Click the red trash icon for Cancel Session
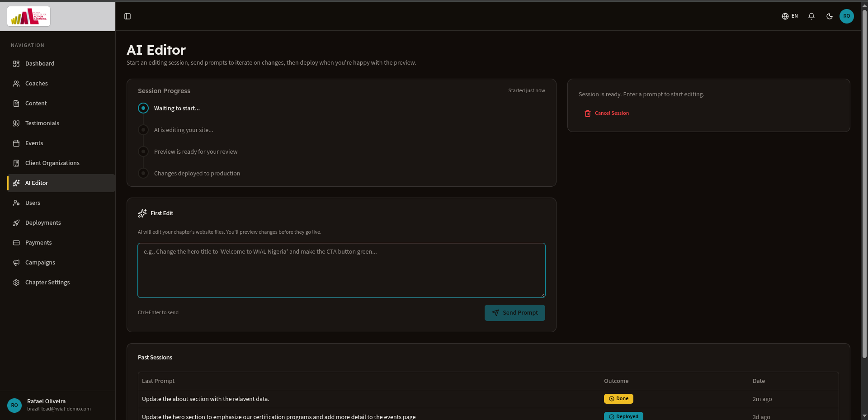 point(588,113)
